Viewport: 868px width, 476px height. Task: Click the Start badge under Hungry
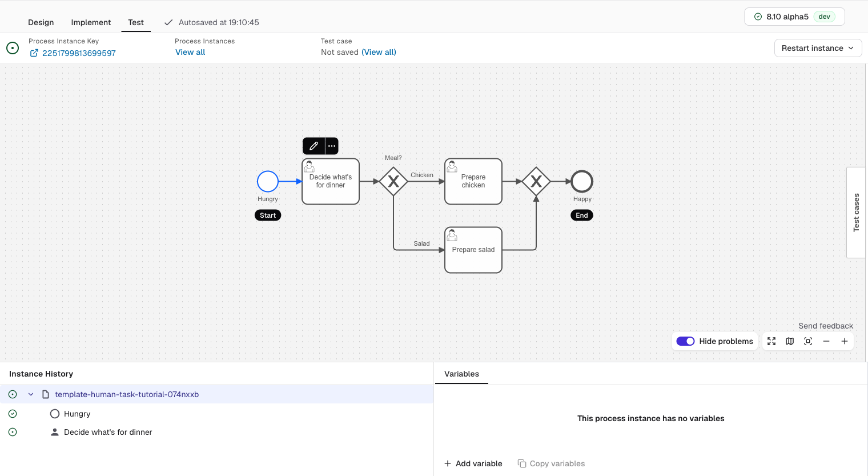click(268, 215)
